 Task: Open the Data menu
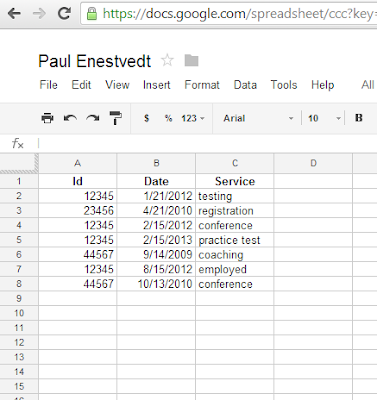point(245,85)
